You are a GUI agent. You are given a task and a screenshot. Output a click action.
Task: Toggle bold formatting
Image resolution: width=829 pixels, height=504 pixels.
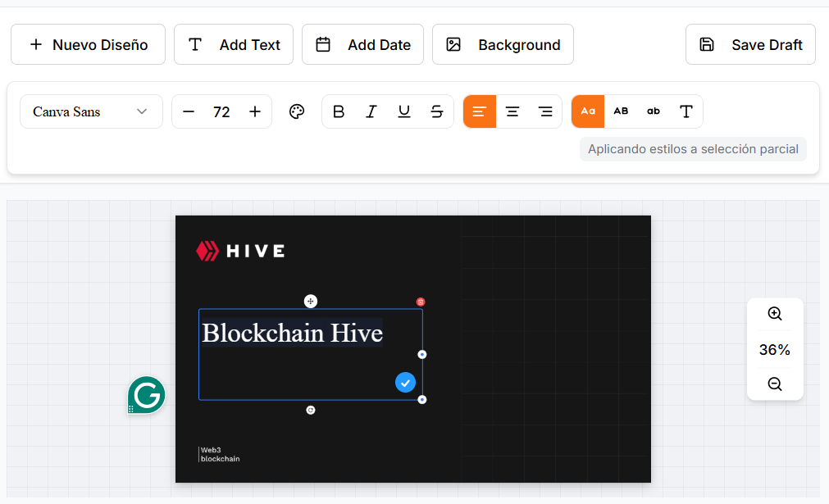click(x=339, y=111)
